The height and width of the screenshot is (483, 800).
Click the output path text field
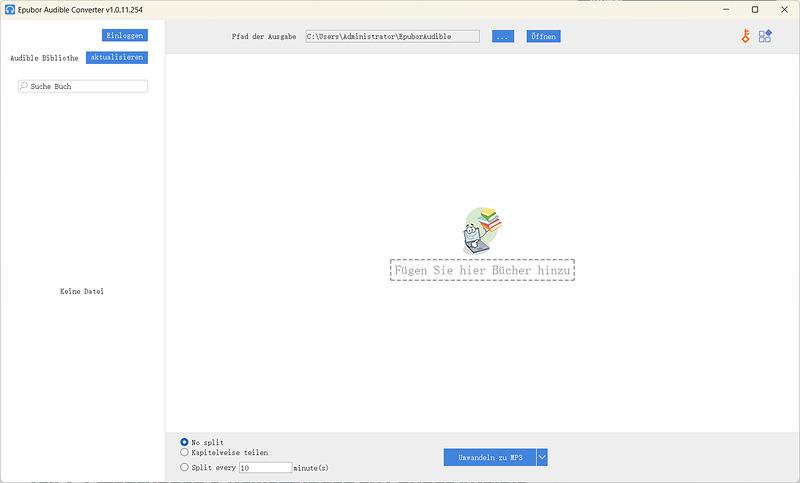click(392, 36)
